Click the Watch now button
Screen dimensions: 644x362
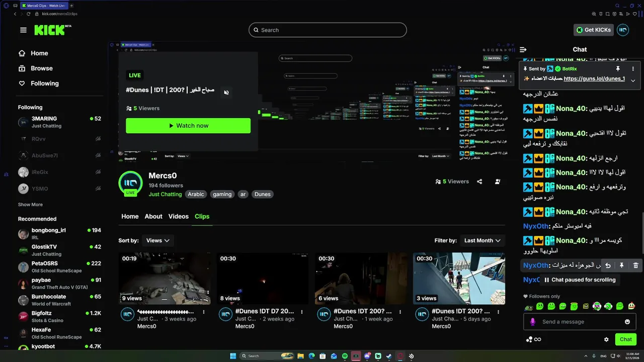coord(188,126)
